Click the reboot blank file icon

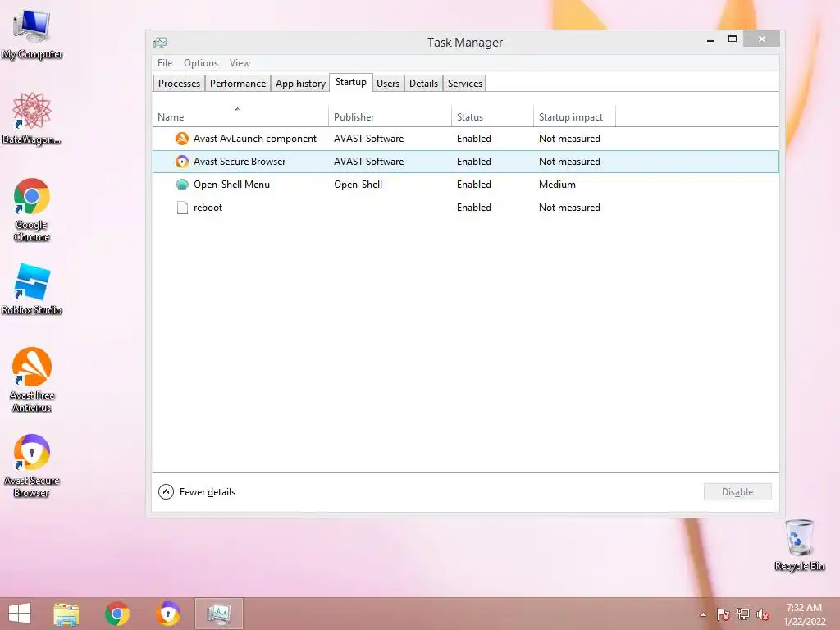pos(182,208)
